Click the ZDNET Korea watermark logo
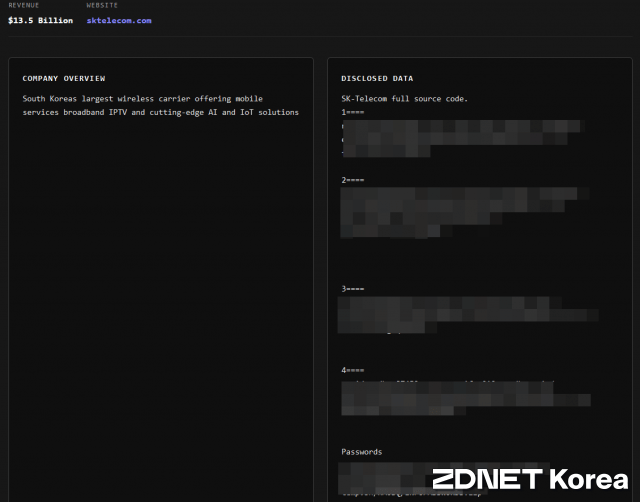Screen dimensions: 640x502 click(x=524, y=479)
